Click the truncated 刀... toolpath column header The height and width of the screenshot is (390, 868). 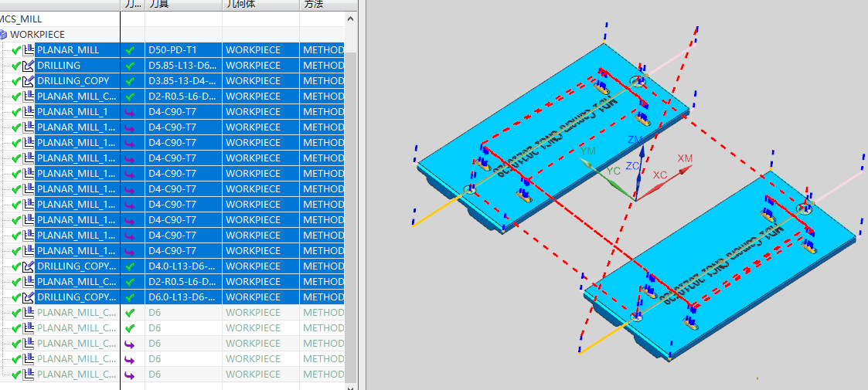[x=133, y=5]
